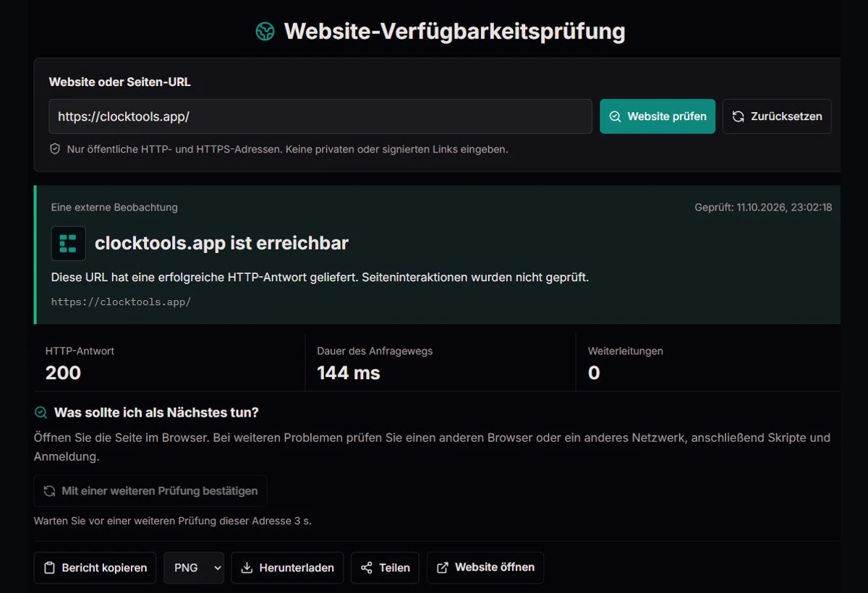Click the external link icon in Website öffnen

pos(443,568)
